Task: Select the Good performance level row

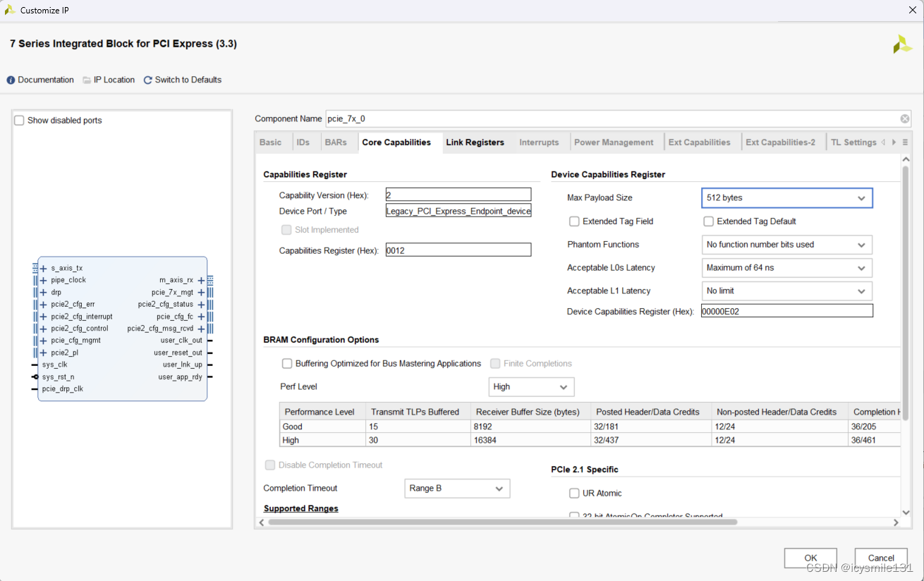Action: [x=589, y=427]
